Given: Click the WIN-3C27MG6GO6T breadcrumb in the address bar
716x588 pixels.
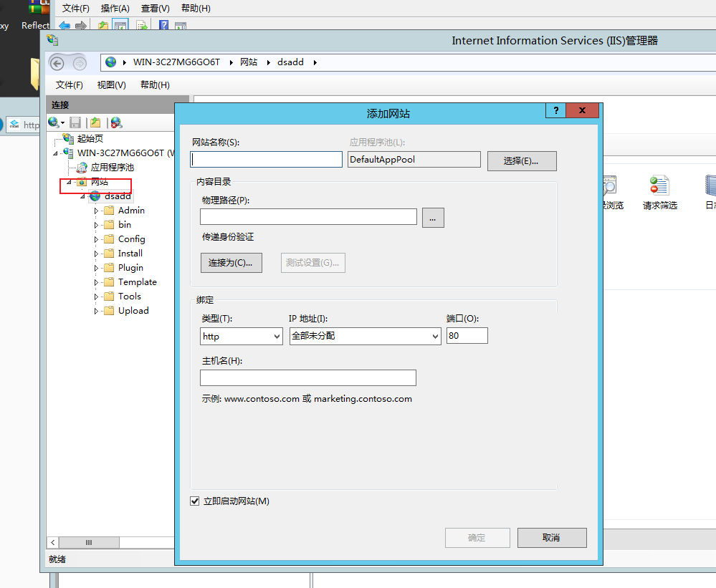Looking at the screenshot, I should click(x=176, y=62).
